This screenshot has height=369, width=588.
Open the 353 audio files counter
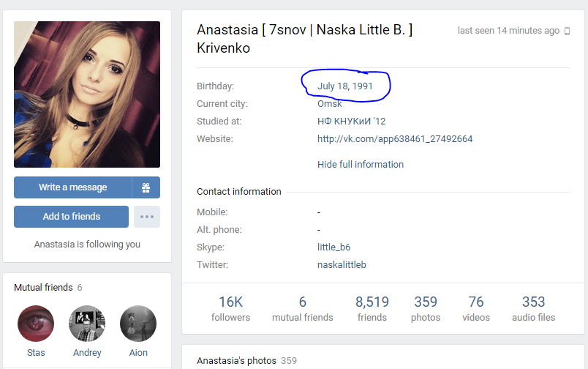533,308
